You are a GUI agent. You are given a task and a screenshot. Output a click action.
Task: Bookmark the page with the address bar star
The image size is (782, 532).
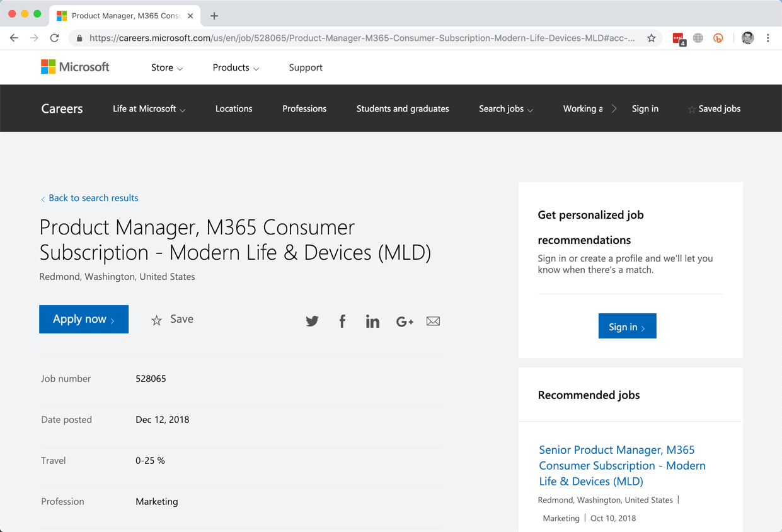click(651, 38)
